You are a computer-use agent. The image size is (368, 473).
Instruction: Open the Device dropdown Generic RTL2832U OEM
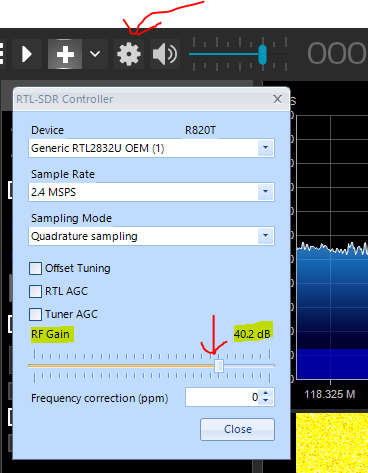(x=151, y=148)
